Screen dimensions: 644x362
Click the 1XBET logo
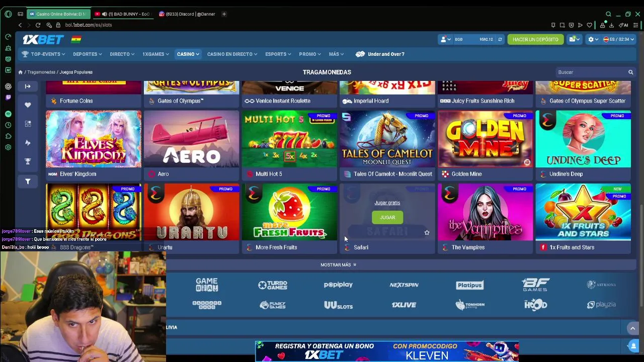point(43,39)
